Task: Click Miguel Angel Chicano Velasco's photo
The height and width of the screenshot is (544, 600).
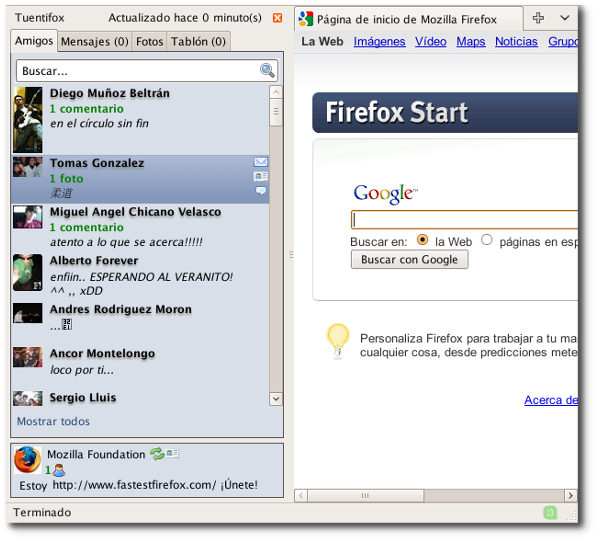Action: (28, 217)
